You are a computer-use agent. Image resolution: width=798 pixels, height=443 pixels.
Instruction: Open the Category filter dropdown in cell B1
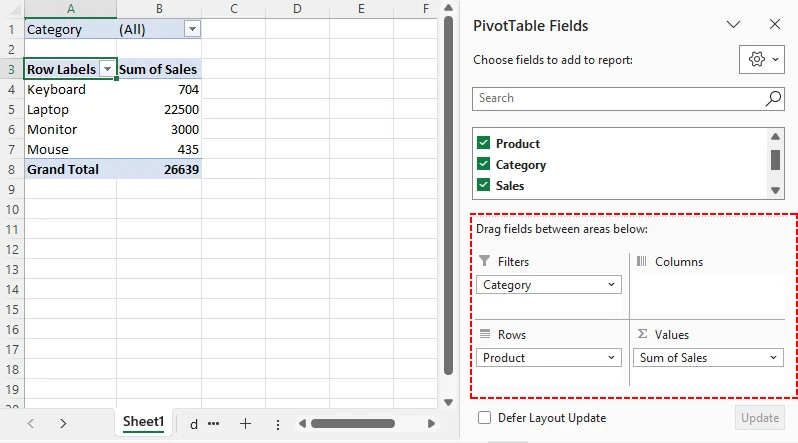click(x=192, y=29)
